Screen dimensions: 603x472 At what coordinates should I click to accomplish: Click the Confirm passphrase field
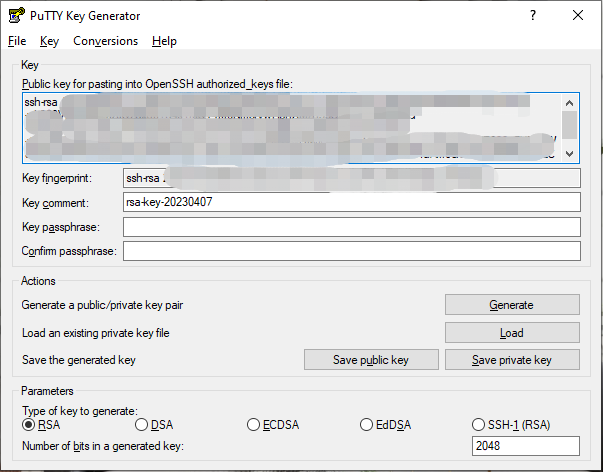tap(351, 251)
